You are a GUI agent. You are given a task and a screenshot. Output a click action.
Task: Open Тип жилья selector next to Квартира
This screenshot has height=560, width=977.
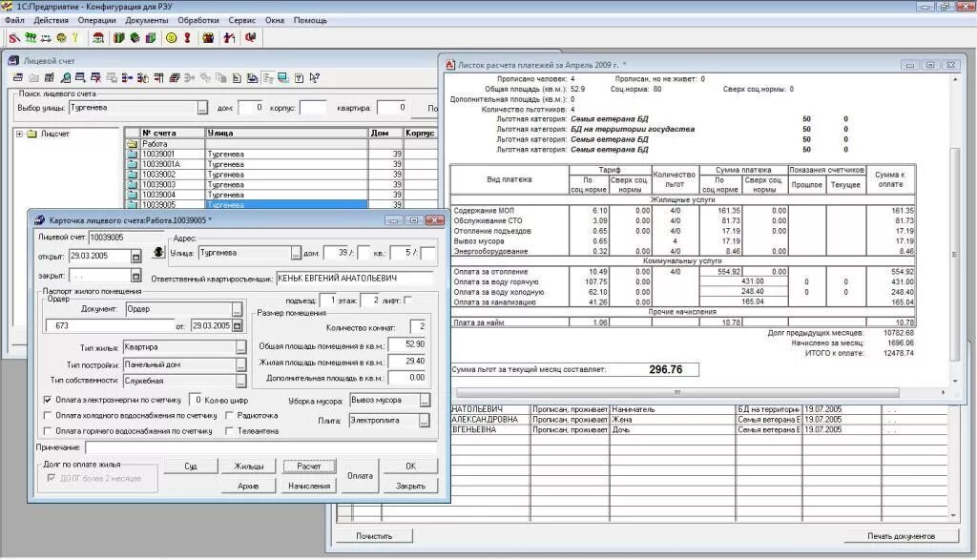coord(241,347)
